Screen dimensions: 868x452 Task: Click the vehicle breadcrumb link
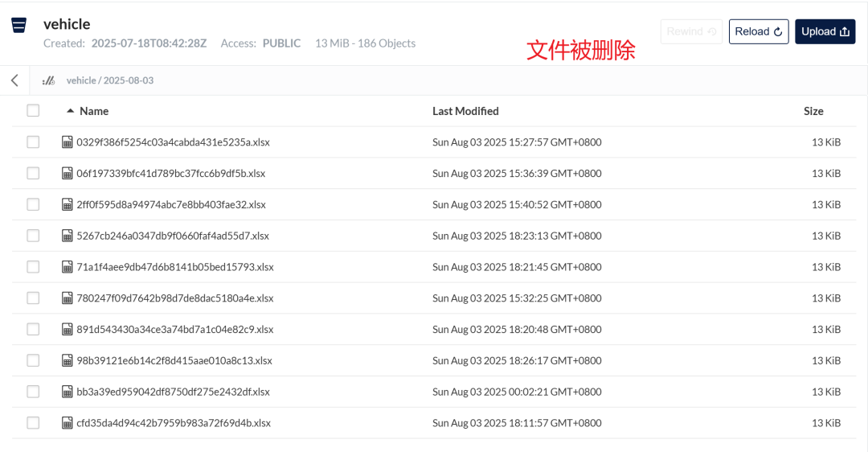(81, 80)
